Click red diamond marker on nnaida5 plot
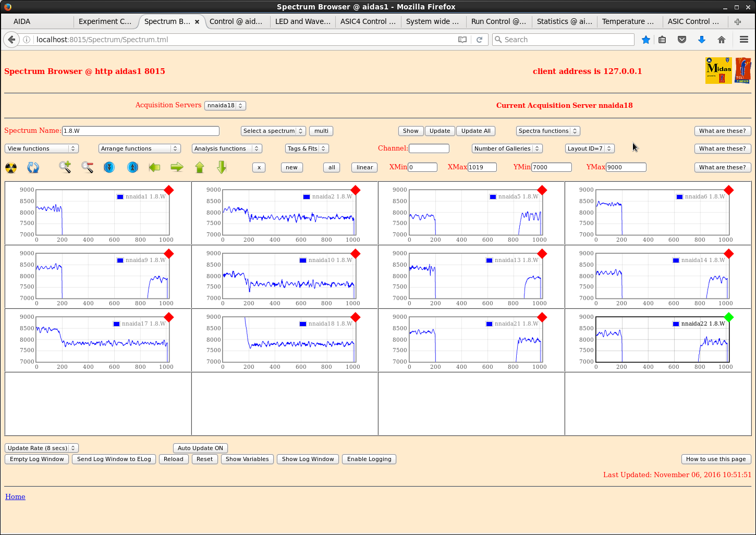756x535 pixels. click(542, 190)
